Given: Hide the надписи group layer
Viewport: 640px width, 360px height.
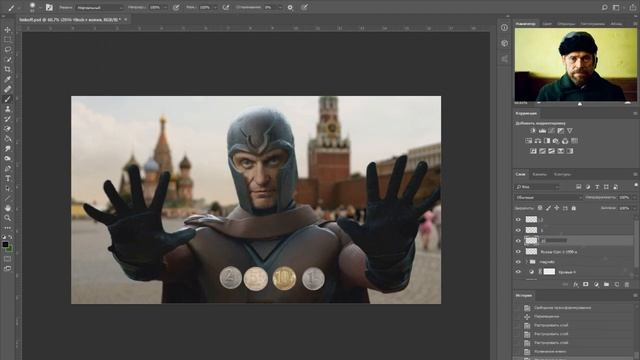Looking at the screenshot, I should coord(518,262).
